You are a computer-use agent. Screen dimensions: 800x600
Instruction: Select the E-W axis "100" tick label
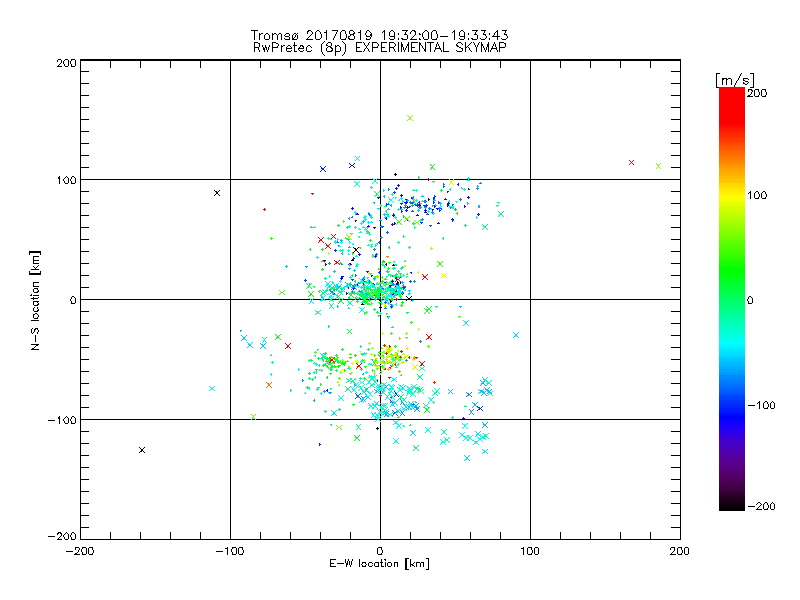(x=530, y=551)
